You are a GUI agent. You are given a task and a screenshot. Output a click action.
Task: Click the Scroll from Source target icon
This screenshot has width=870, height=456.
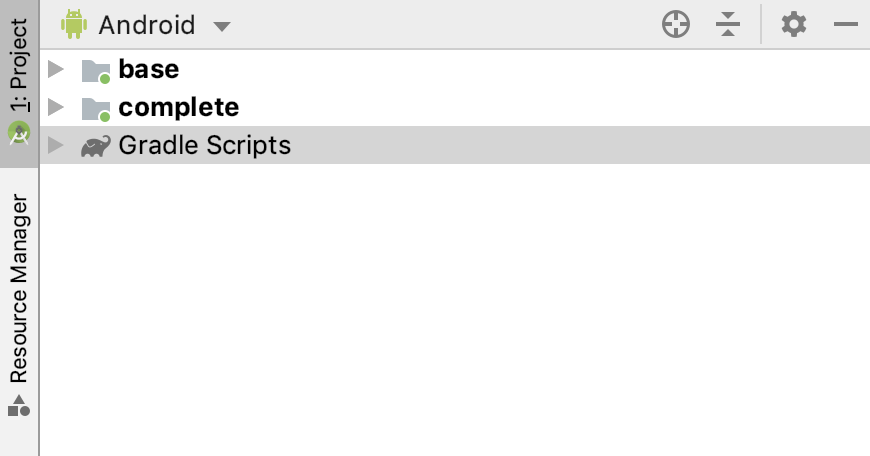(x=677, y=25)
